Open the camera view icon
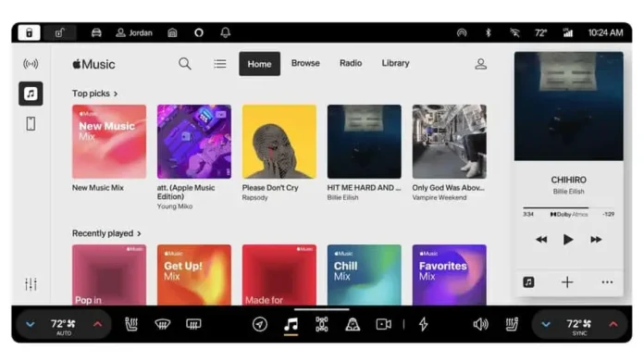The width and height of the screenshot is (644, 362). click(x=384, y=324)
